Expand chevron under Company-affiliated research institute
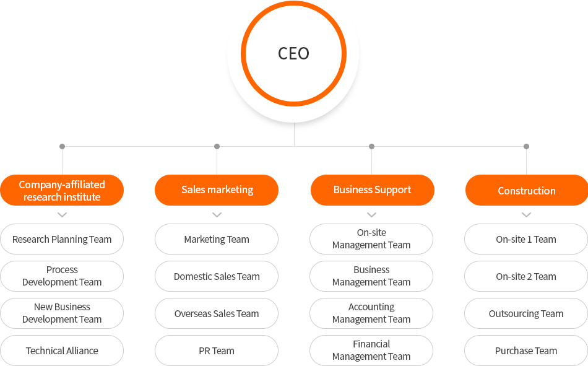 (63, 215)
